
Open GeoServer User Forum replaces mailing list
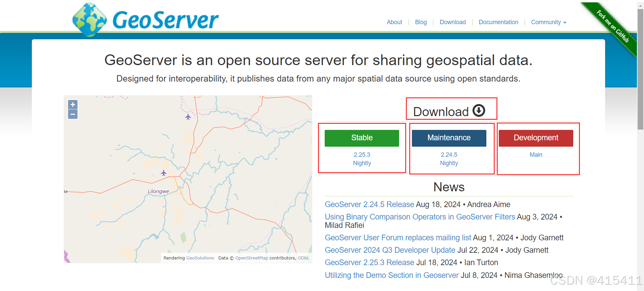coord(398,238)
